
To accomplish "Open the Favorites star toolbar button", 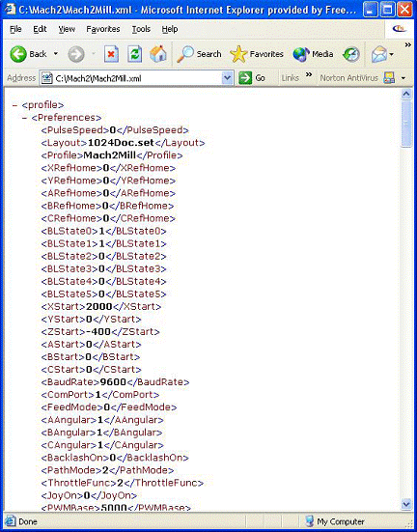I will (257, 54).
